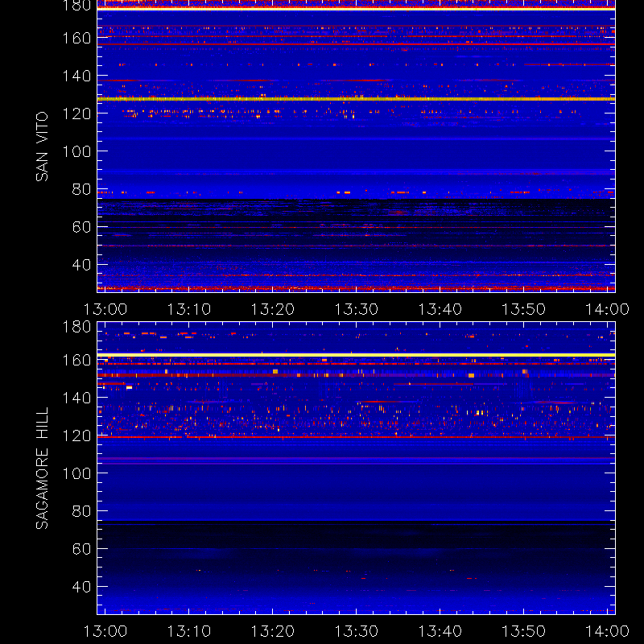Click the SAN VITO axis title
This screenshot has width=644, height=644.
click(x=42, y=147)
